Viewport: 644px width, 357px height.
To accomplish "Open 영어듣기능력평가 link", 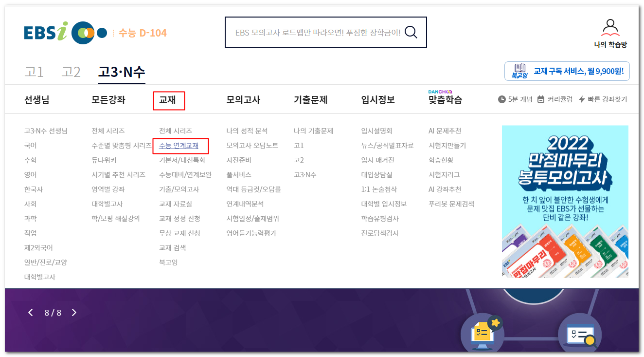I will click(x=251, y=233).
